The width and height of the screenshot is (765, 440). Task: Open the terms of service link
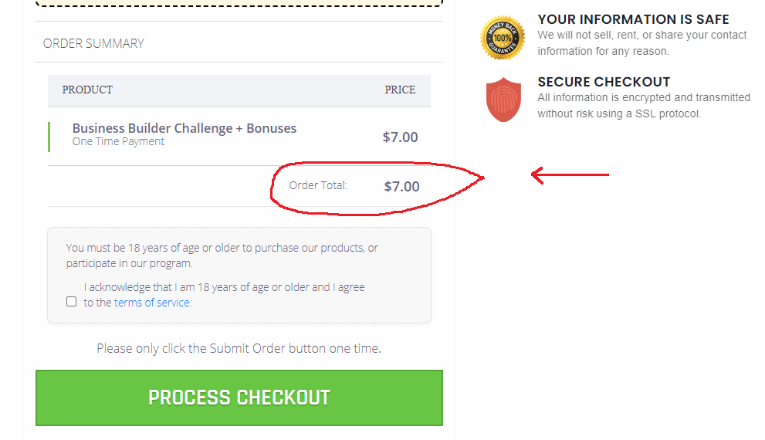pos(152,302)
